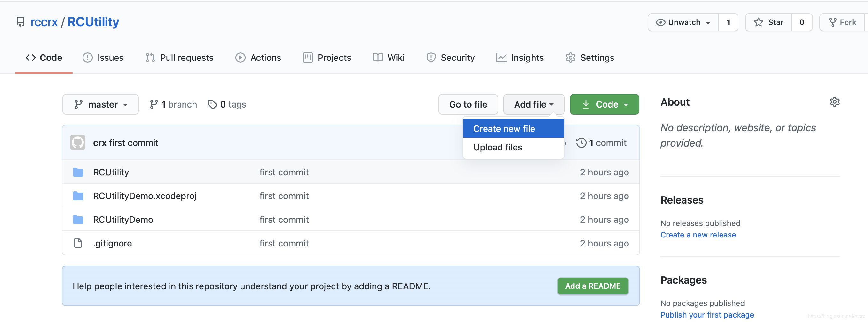Viewport: 868px width, 322px height.
Task: Open the RCUtilityDemo folder
Action: [123, 220]
